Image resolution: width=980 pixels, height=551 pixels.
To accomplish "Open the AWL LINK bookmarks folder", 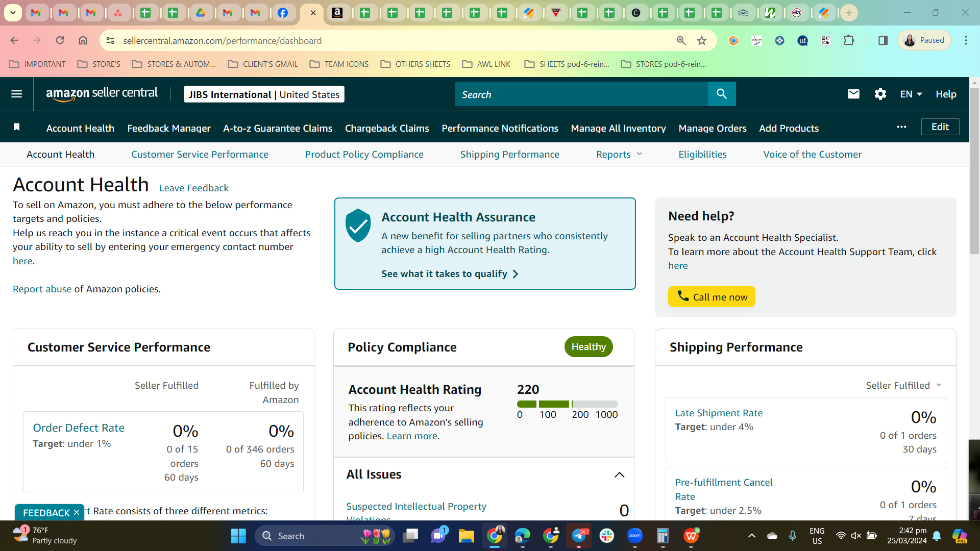I will click(486, 64).
